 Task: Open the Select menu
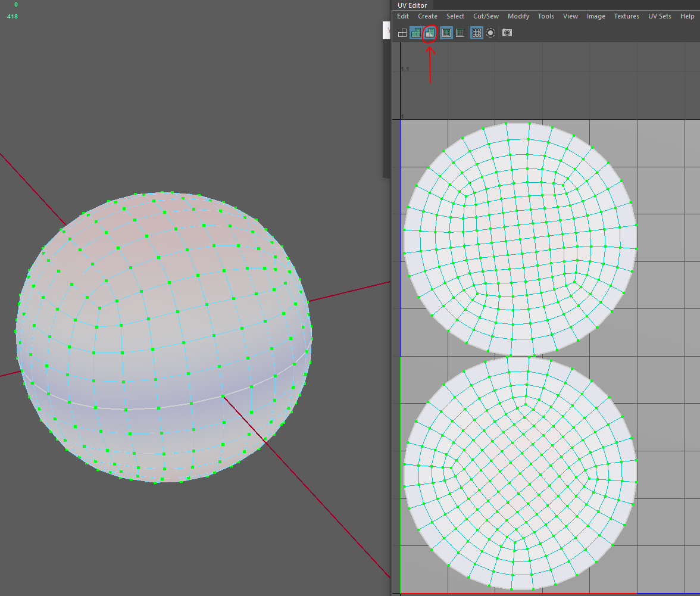tap(455, 17)
